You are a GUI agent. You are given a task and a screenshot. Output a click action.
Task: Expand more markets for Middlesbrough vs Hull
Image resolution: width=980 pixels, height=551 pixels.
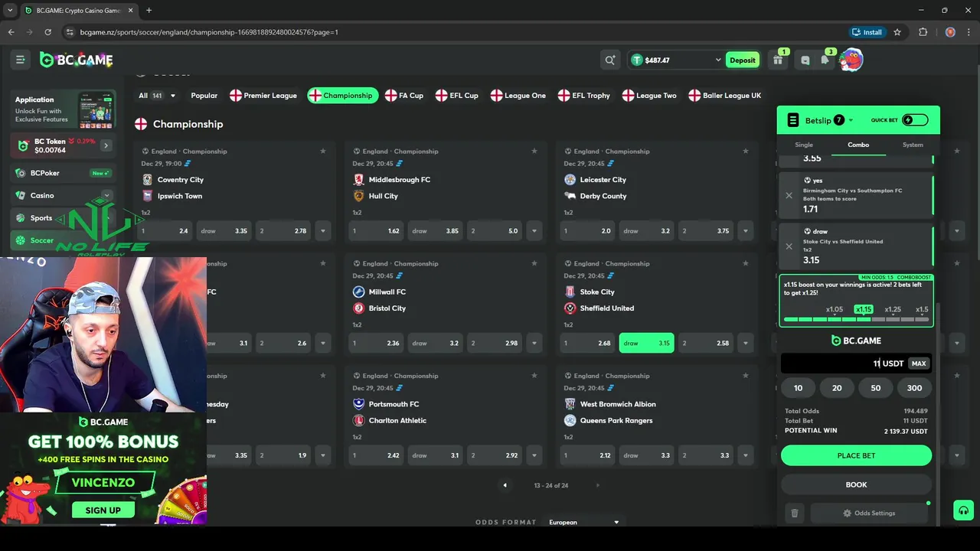[x=534, y=230]
